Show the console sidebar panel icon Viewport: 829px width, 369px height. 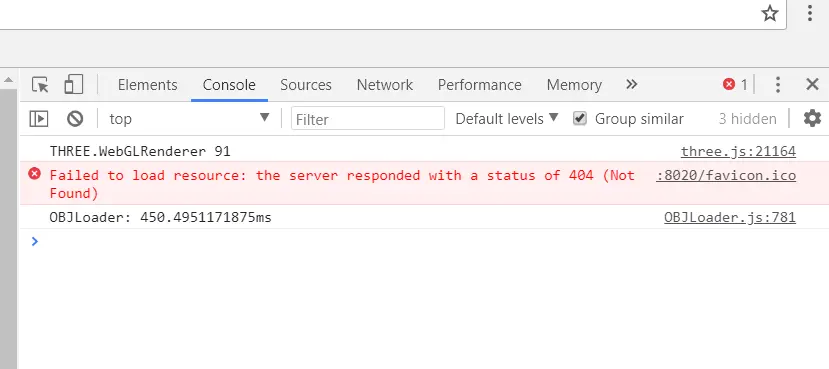tap(39, 119)
